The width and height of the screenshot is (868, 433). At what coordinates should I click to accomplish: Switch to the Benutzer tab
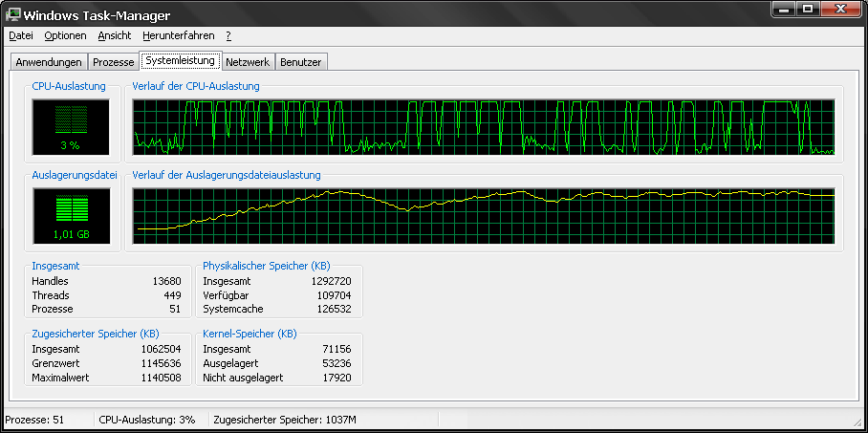point(300,62)
